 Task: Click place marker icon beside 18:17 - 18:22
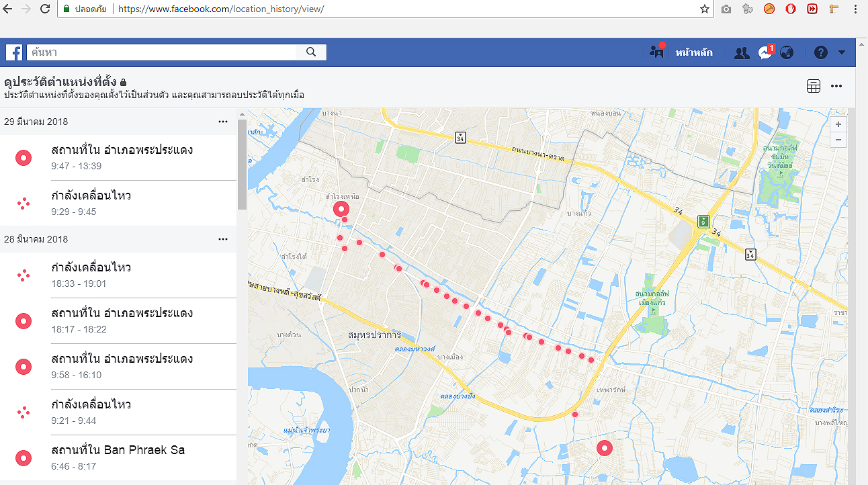24,321
